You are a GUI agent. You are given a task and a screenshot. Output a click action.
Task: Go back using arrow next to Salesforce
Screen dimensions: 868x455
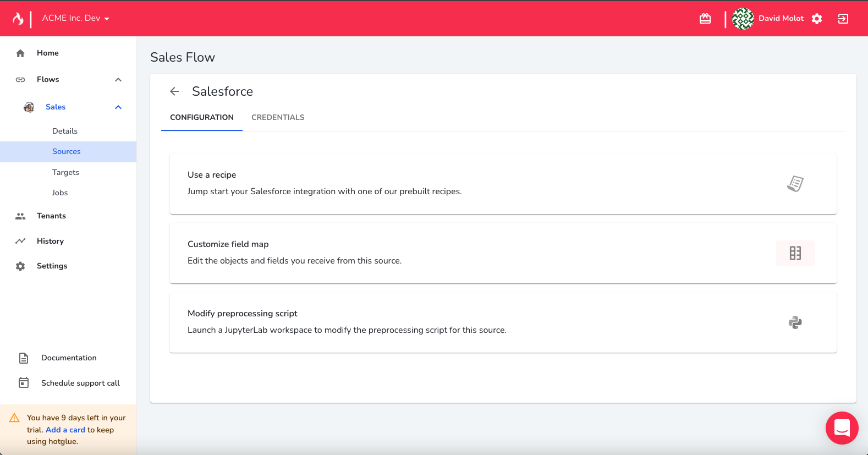coord(174,91)
